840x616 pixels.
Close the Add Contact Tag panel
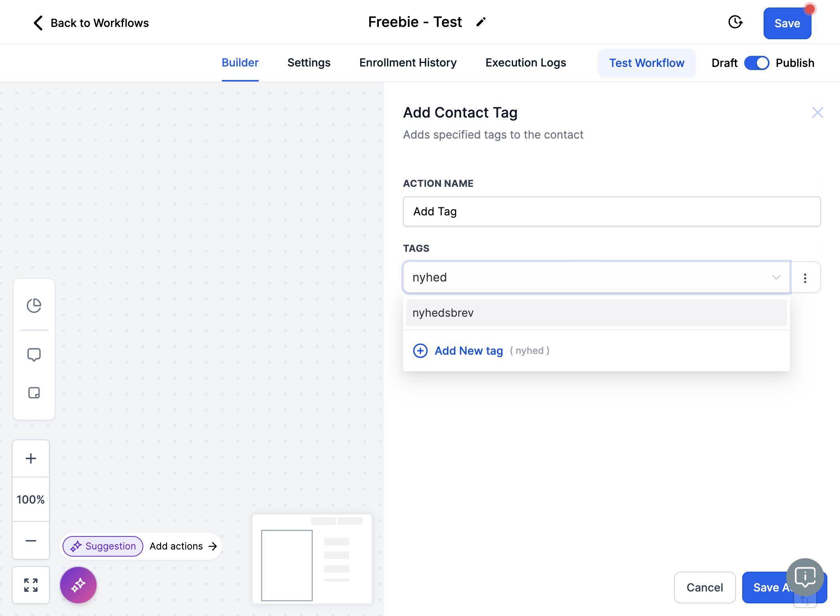(x=818, y=112)
